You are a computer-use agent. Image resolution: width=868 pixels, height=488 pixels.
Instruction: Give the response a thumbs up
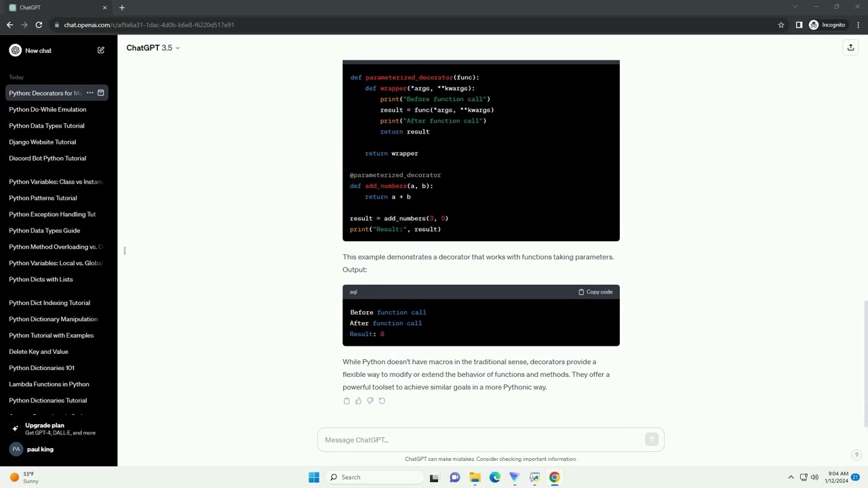(358, 401)
